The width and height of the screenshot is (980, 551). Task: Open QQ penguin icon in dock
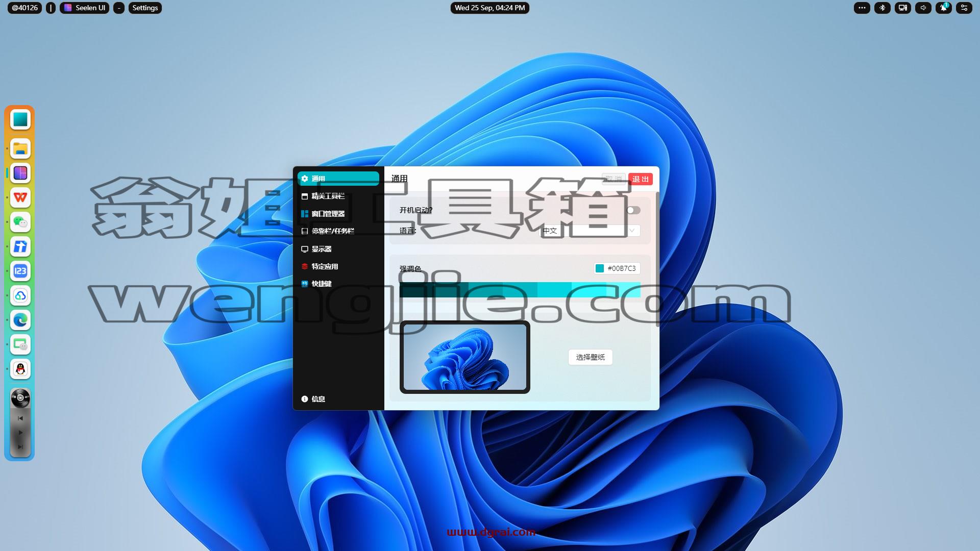coord(20,369)
